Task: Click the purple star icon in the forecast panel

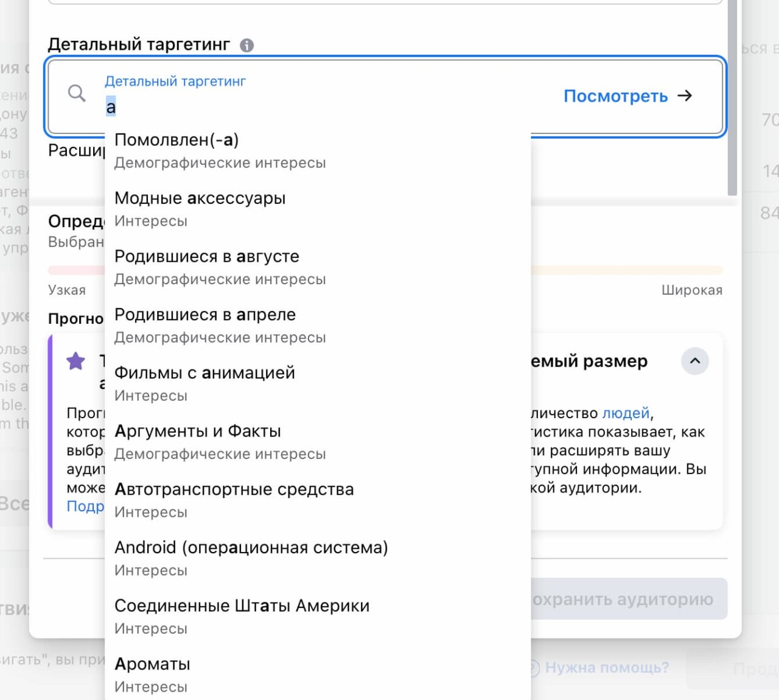Action: pyautogui.click(x=75, y=361)
